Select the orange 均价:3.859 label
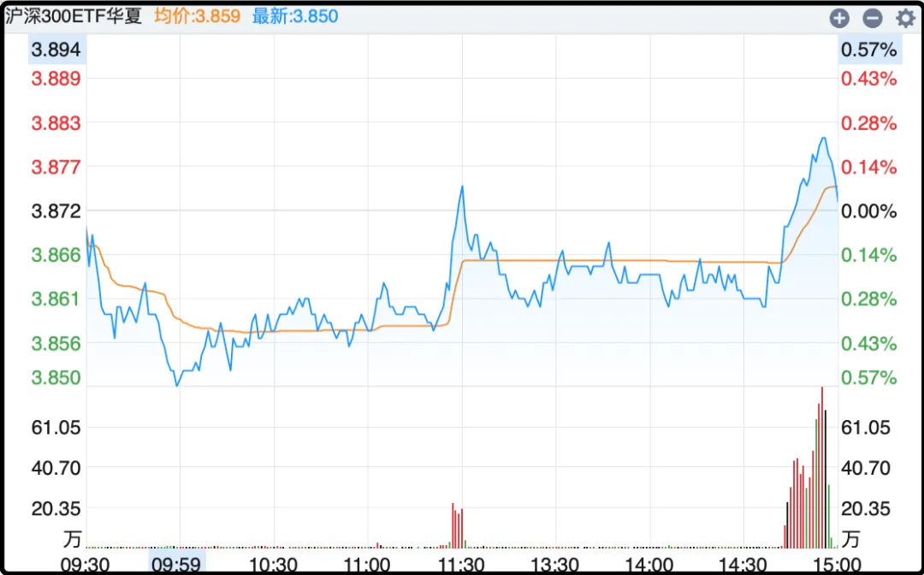Viewport: 924px width, 575px height. click(x=197, y=16)
